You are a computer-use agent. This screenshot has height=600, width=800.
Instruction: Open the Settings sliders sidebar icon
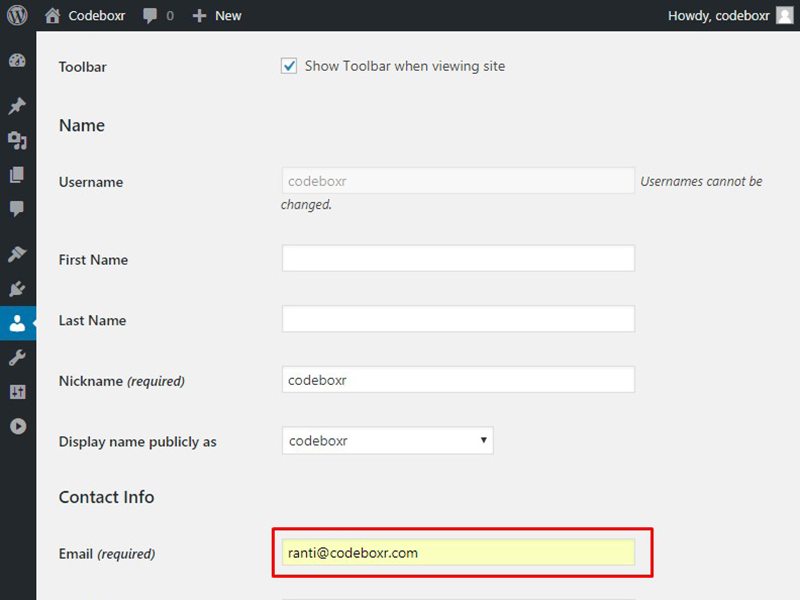coord(17,392)
